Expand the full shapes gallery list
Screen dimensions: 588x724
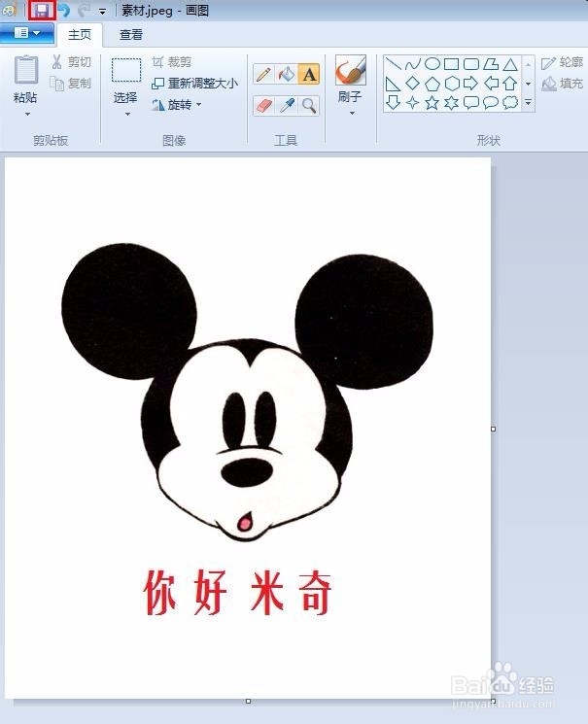coord(529,102)
